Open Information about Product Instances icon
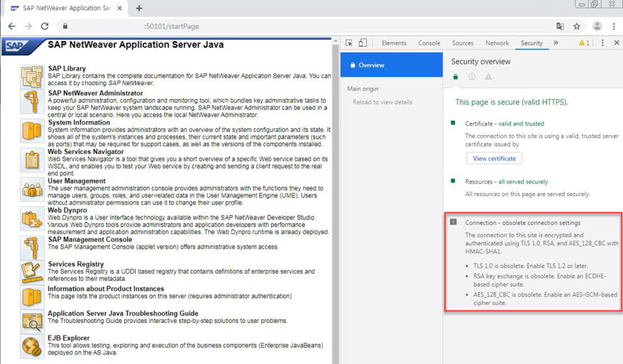This screenshot has height=364, width=623. (x=32, y=296)
